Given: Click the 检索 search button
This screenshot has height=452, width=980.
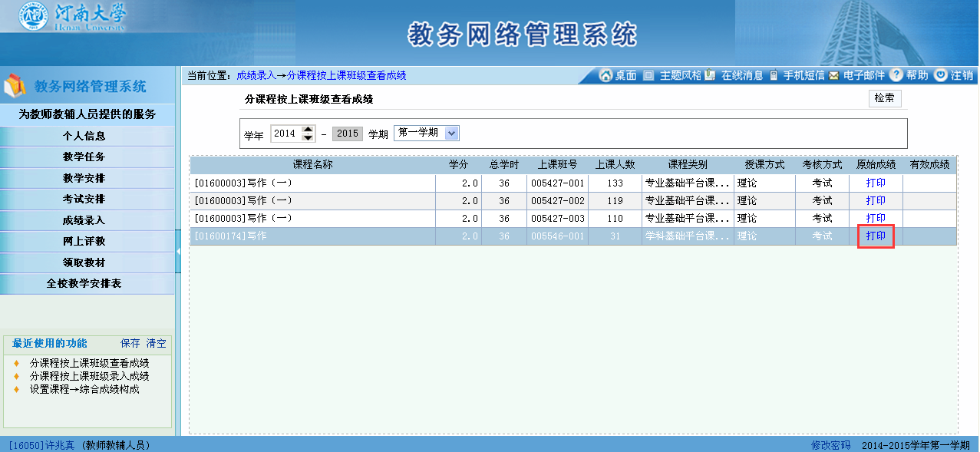Looking at the screenshot, I should (x=883, y=98).
